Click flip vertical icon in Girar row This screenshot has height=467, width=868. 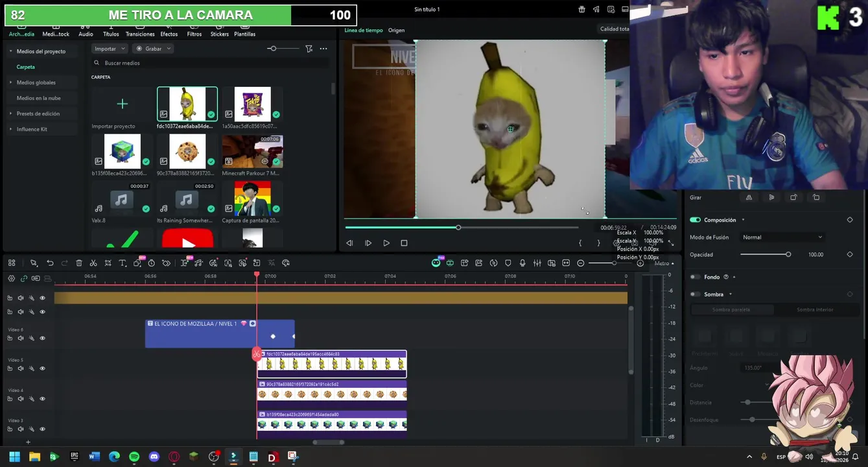(771, 197)
